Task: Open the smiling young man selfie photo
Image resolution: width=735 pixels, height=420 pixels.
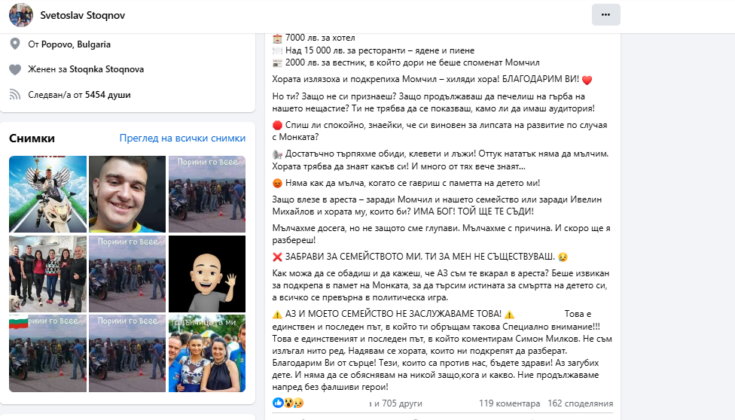Action: pyautogui.click(x=128, y=194)
